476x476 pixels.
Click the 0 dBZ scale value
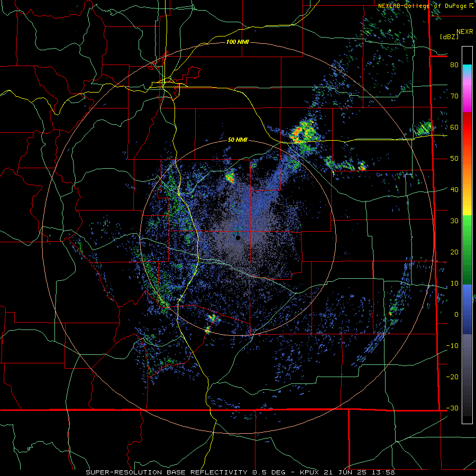click(x=456, y=315)
